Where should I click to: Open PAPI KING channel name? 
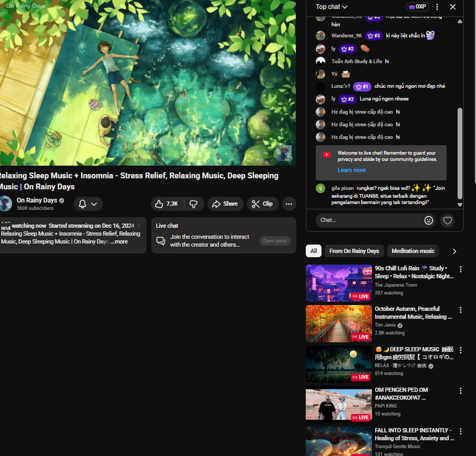pos(385,406)
